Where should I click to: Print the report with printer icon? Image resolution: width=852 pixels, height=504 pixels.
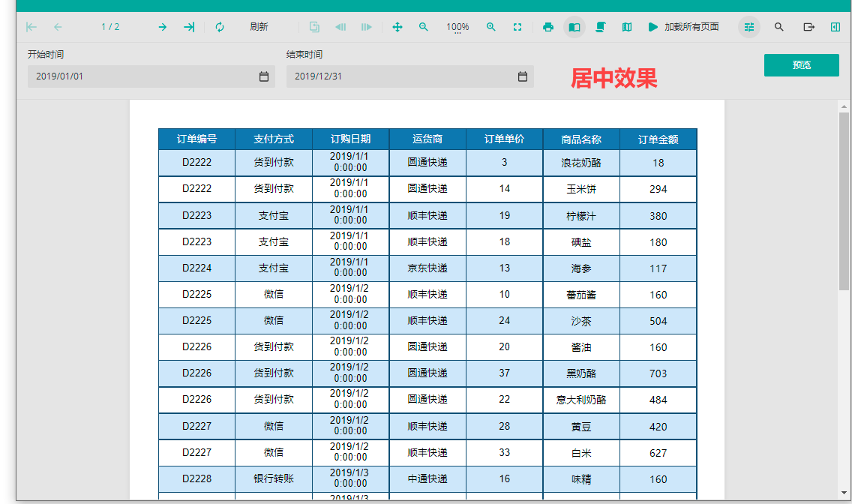click(548, 27)
